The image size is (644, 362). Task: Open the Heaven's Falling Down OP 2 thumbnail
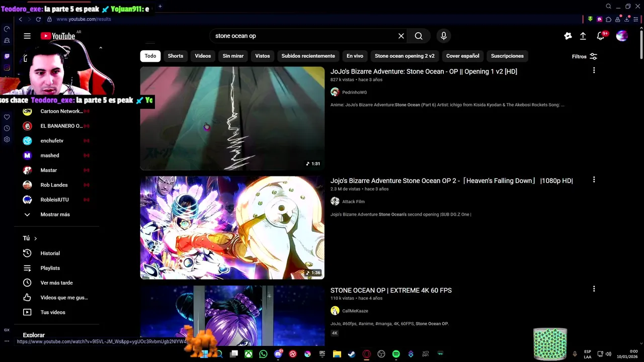tap(232, 227)
